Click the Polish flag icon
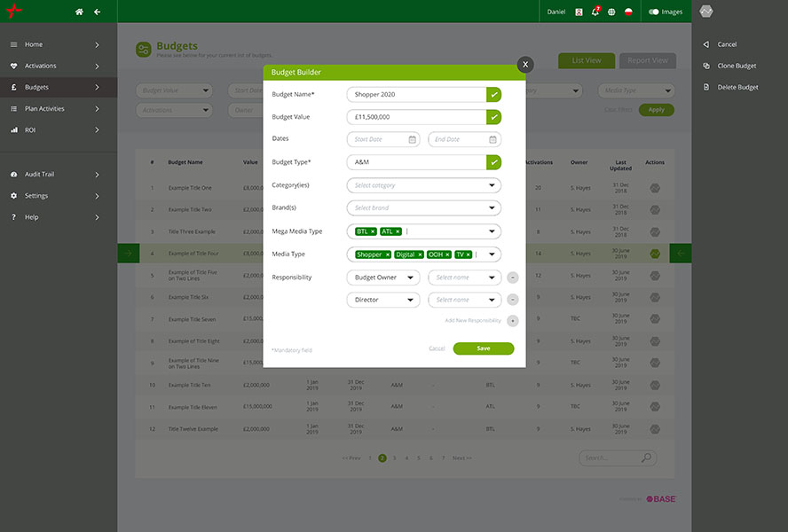This screenshot has width=788, height=532. click(628, 12)
